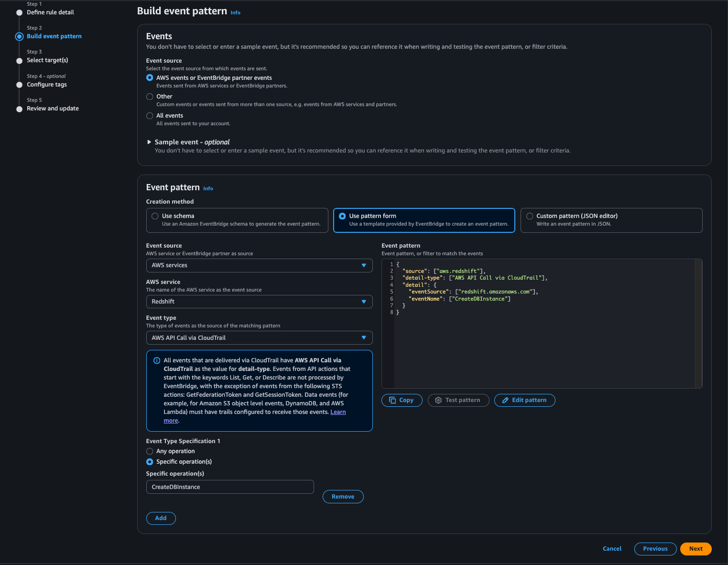Viewport: 728px width, 565px height.
Task: Click the CreateDBInstance operation text field
Action: [229, 487]
